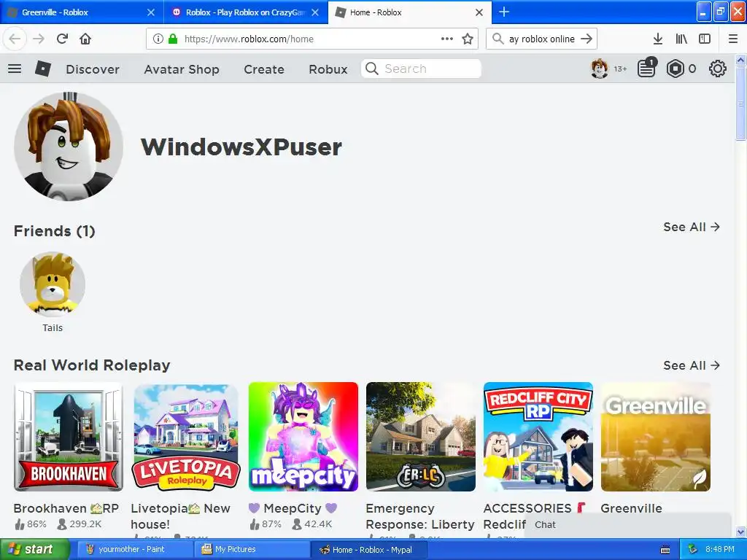Image resolution: width=747 pixels, height=560 pixels.
Task: Open the Chat panel bar
Action: [x=627, y=525]
